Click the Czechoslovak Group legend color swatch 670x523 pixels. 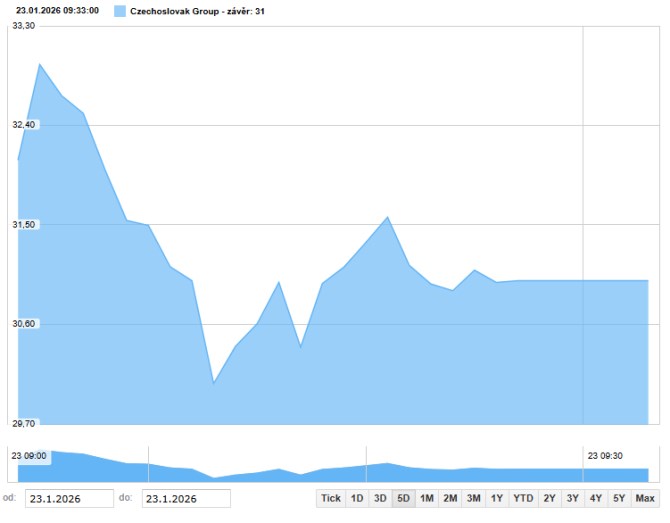[120, 11]
